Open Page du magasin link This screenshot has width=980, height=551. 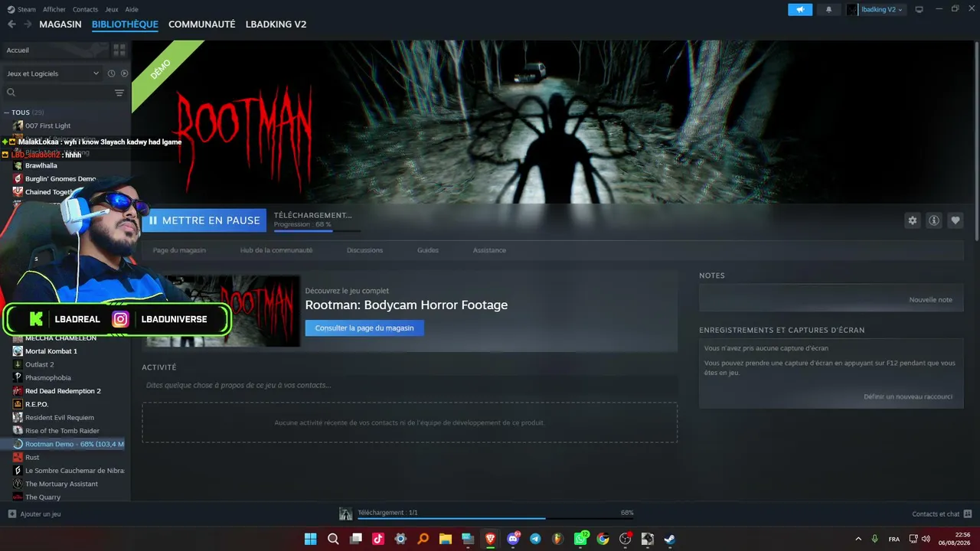[179, 250]
